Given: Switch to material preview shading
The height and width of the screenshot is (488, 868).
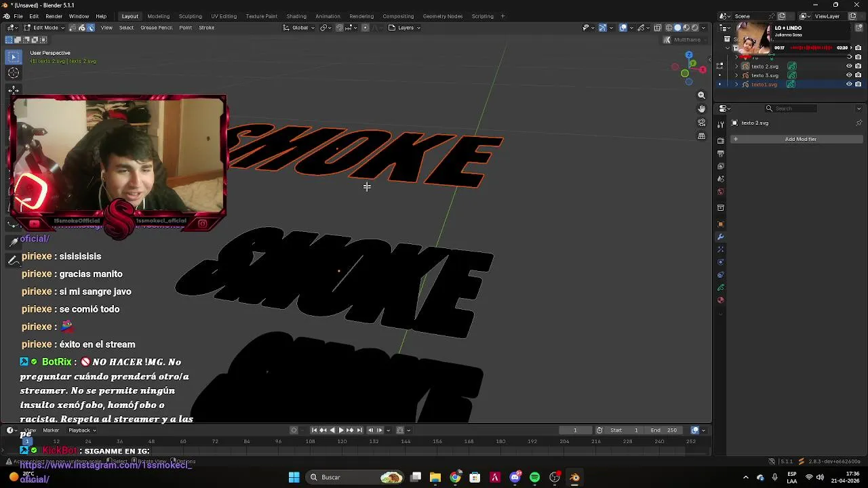Looking at the screenshot, I should [x=686, y=28].
